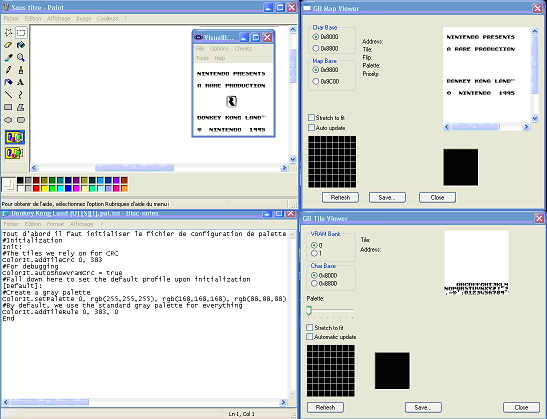
Task: Enable Automatic update in Tile Viewer
Action: click(x=309, y=337)
